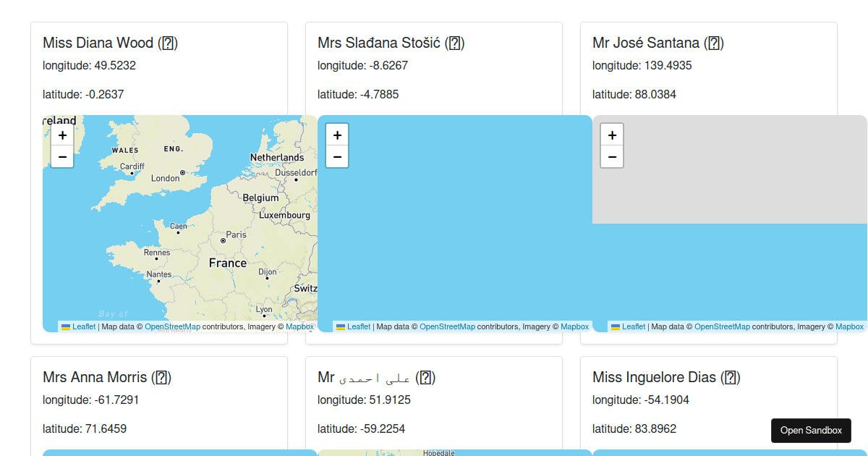Zoom in on Slađana Stošić's map
This screenshot has width=868, height=456.
point(337,135)
